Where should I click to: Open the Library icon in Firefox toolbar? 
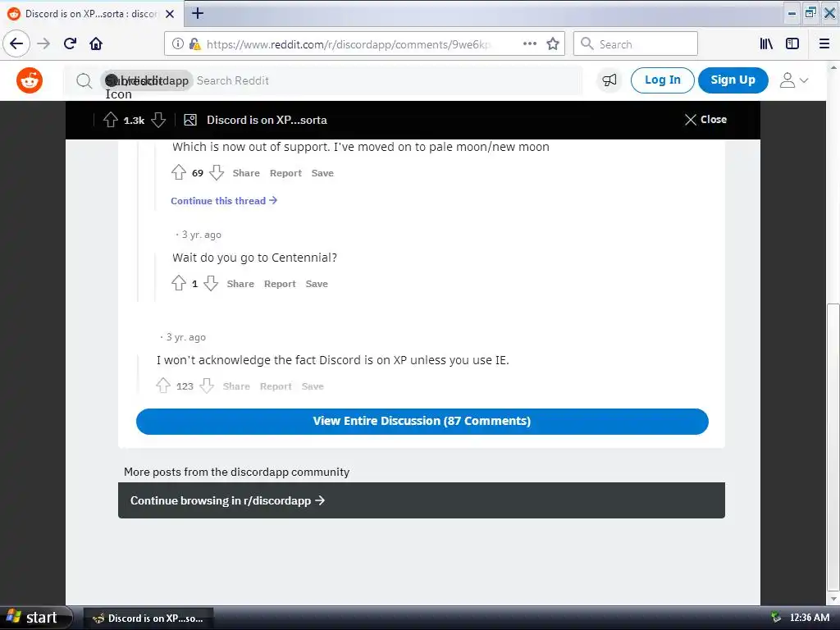tap(766, 44)
